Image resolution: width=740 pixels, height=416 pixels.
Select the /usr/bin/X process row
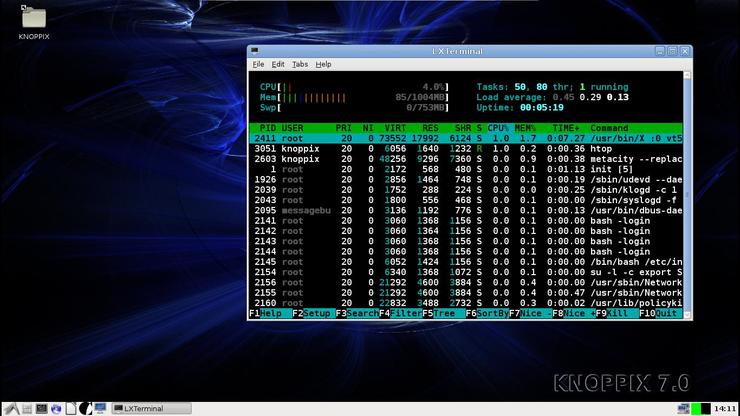point(466,138)
